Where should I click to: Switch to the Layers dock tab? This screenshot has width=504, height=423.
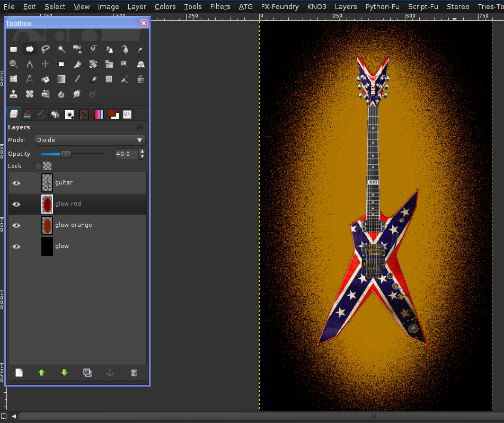point(13,114)
